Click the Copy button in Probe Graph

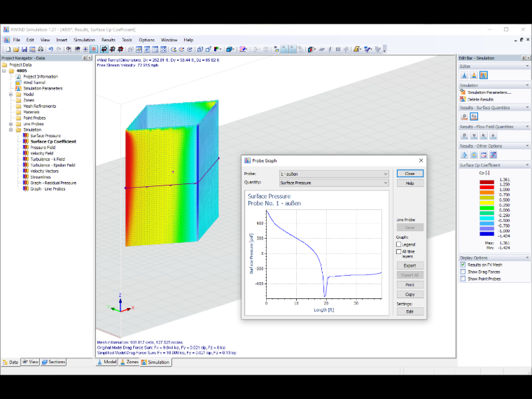click(410, 295)
